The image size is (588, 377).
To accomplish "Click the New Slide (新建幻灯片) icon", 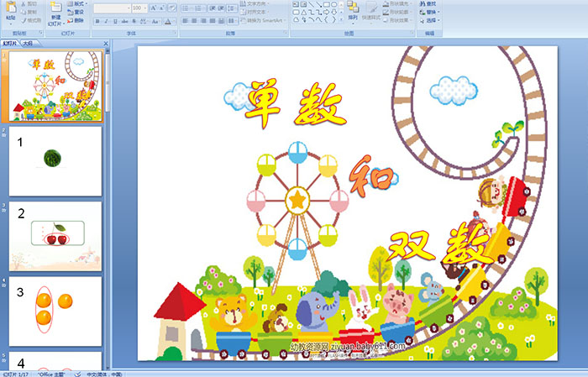I will [x=56, y=8].
